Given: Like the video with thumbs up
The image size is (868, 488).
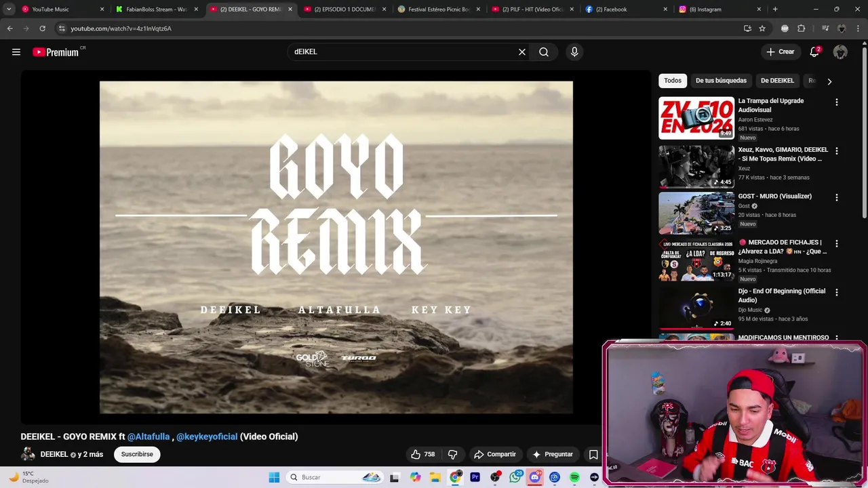Looking at the screenshot, I should pyautogui.click(x=423, y=454).
